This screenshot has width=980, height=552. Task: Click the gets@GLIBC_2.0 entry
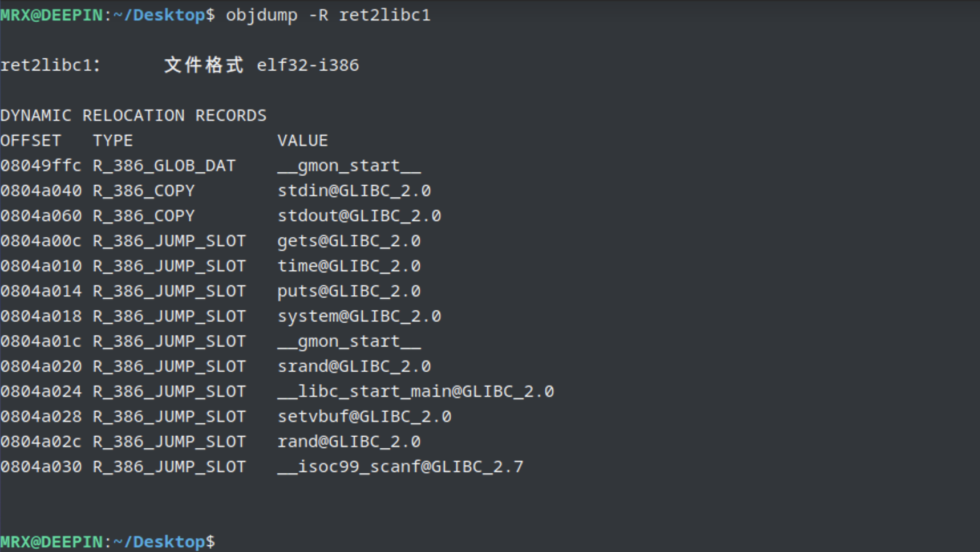point(349,241)
